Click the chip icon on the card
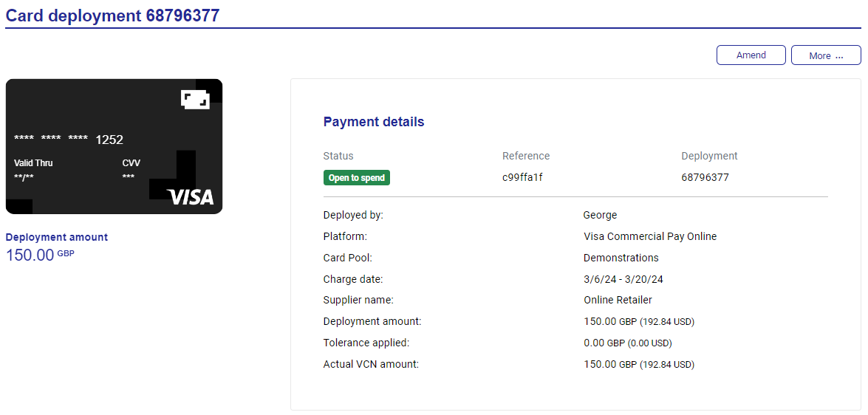Viewport: 868px width, 415px height. click(196, 100)
